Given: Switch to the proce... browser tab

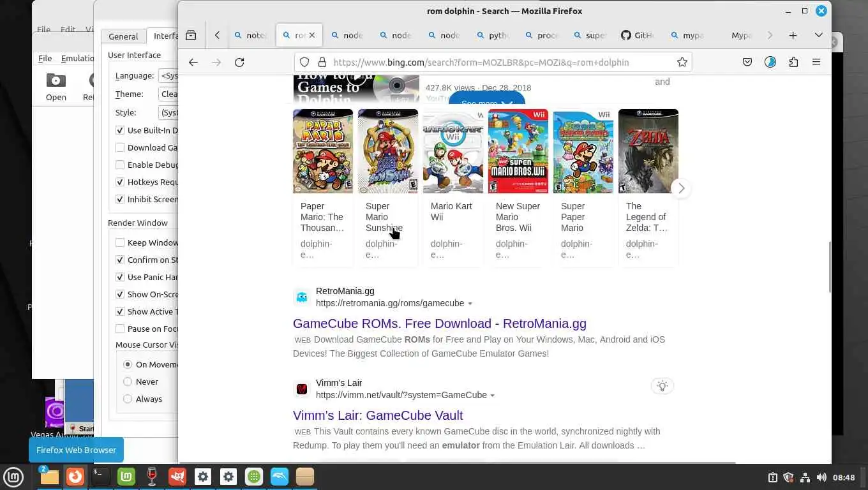Looking at the screenshot, I should point(541,35).
